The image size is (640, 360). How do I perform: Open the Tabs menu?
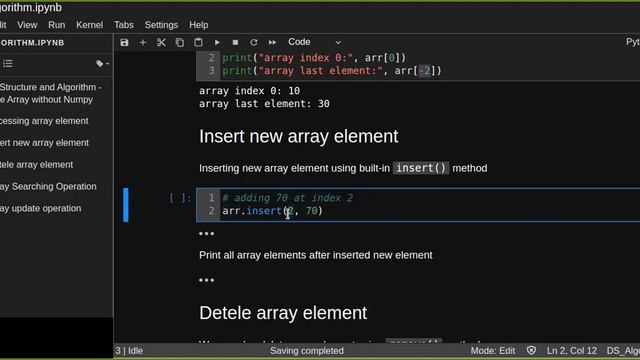point(124,25)
